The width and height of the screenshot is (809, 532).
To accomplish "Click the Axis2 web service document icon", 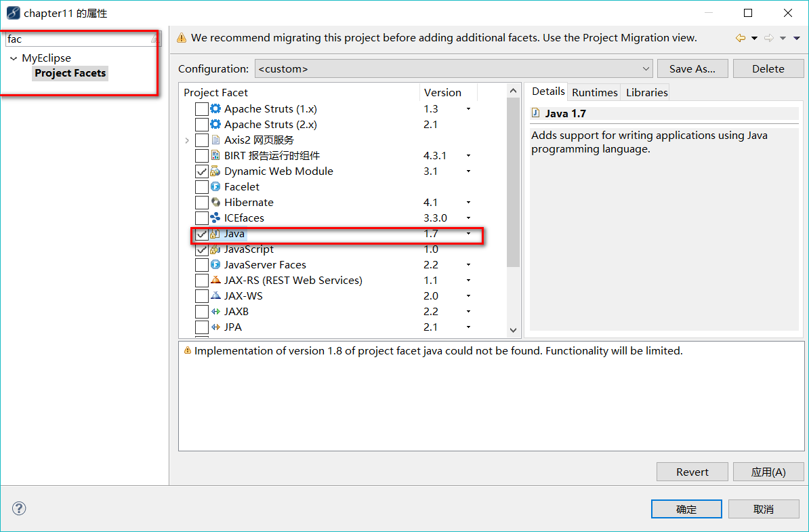I will coord(215,140).
